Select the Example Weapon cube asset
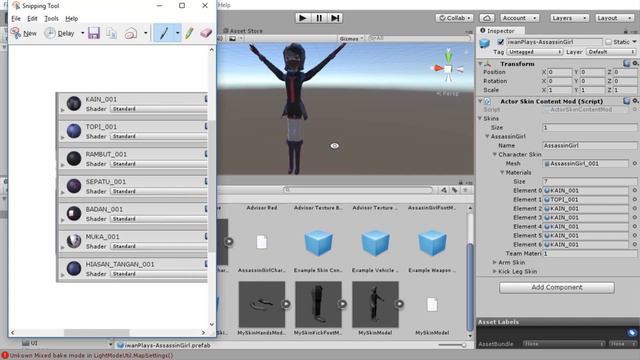This screenshot has height=360, width=640. point(432,243)
